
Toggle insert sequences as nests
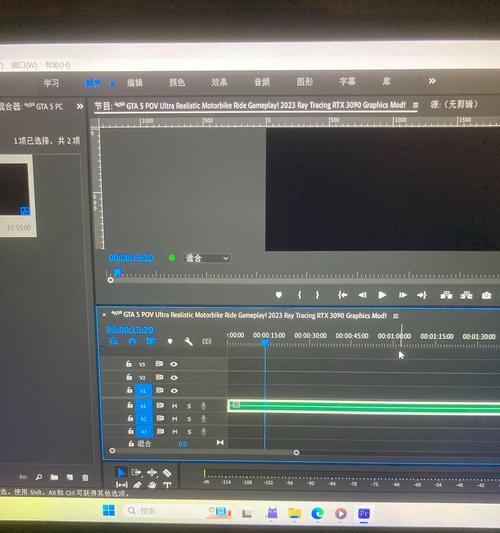coord(114,341)
